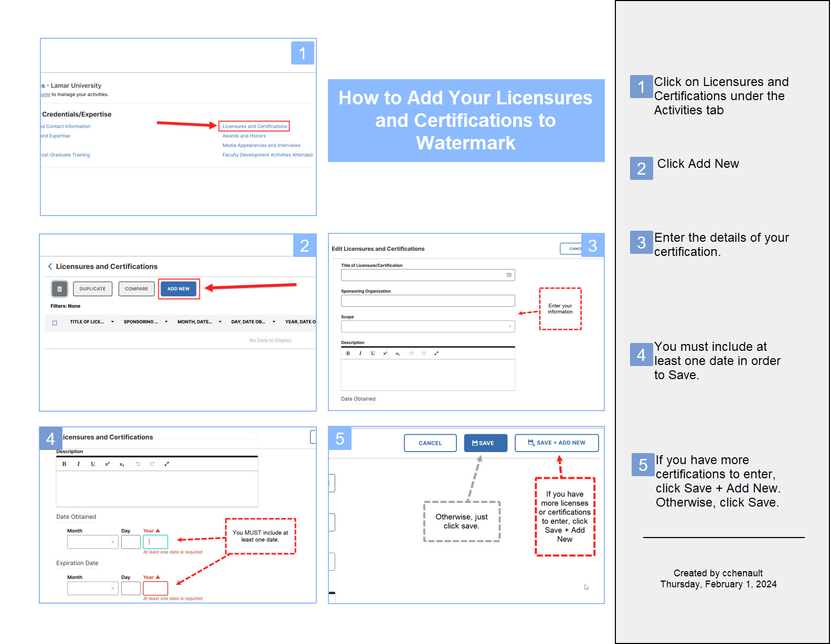This screenshot has width=831, height=644.
Task: Click fullscreen expand icon in step 3 editor toolbar
Action: [436, 353]
